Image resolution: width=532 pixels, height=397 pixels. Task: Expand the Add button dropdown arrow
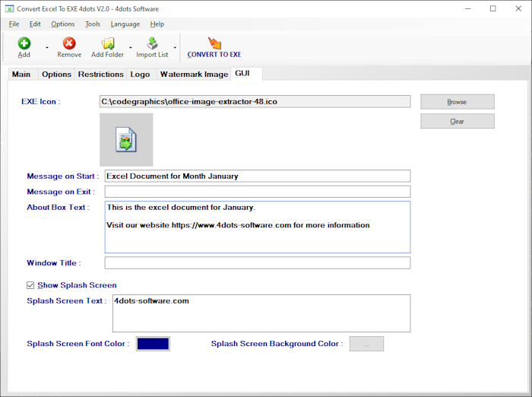click(46, 47)
